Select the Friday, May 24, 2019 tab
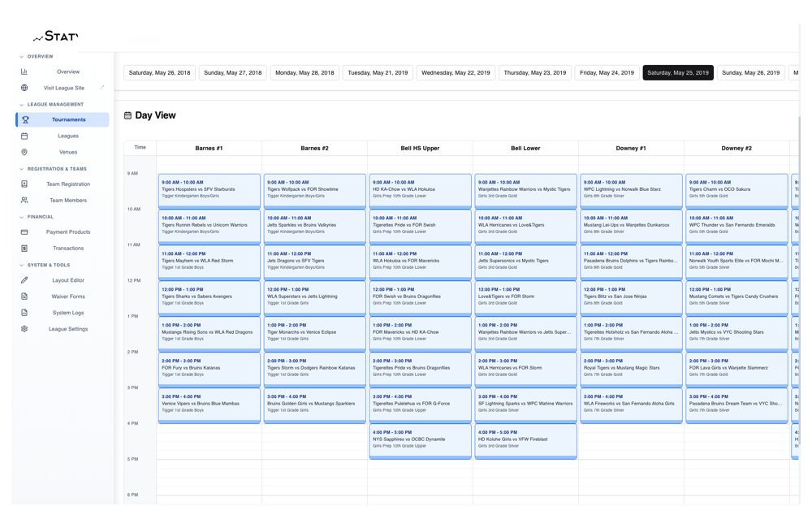The width and height of the screenshot is (812, 528). [x=607, y=73]
